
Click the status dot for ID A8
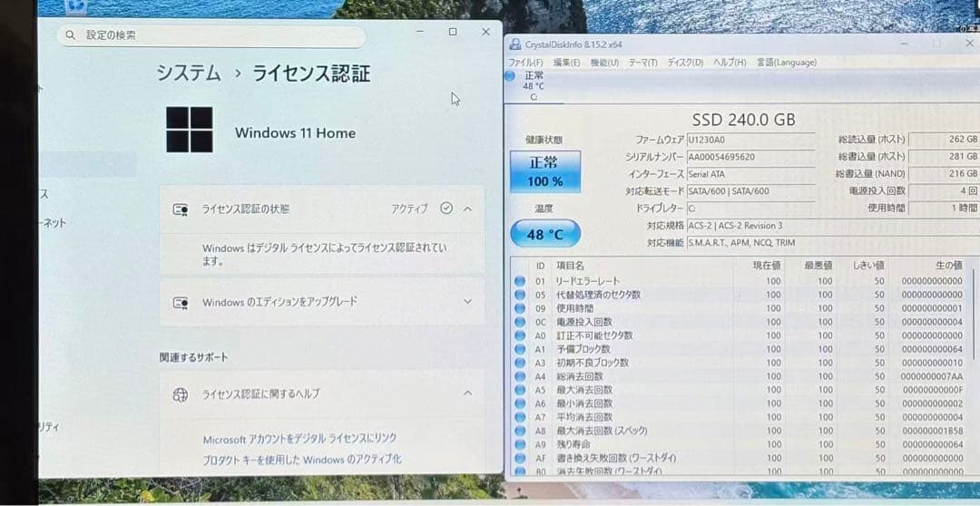[x=520, y=431]
